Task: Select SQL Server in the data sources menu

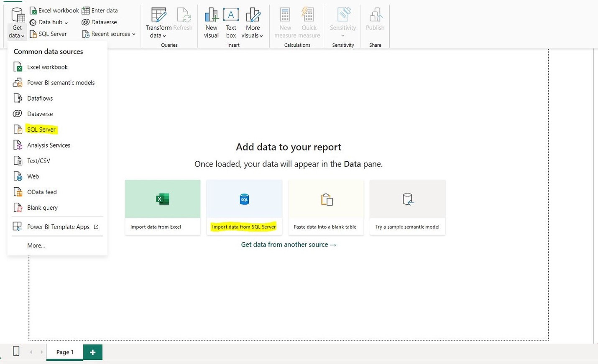Action: (x=57, y=130)
